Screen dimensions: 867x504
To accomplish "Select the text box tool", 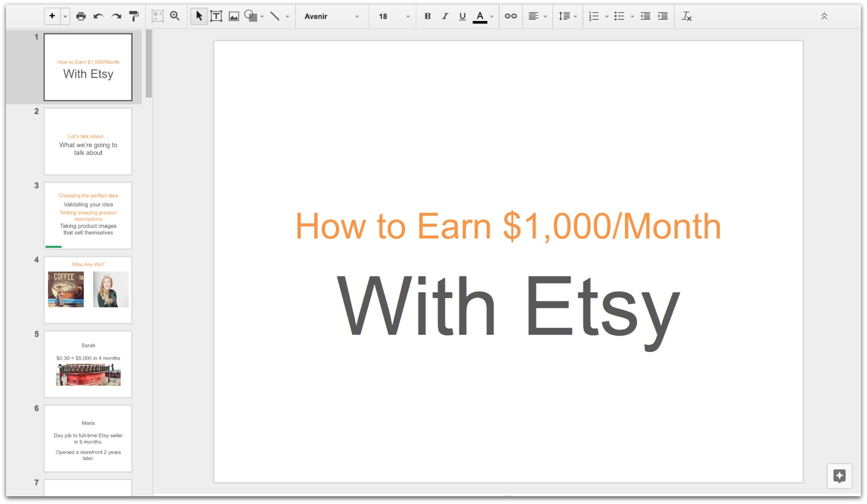I will pos(216,16).
